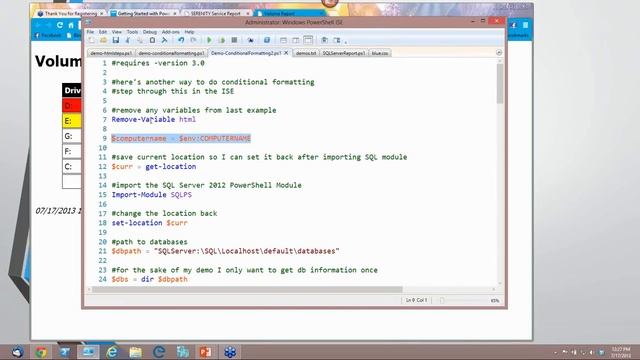The height and width of the screenshot is (360, 640).
Task: Close the Demo-ConditionalFormatting2.ps1 tab
Action: tap(286, 53)
